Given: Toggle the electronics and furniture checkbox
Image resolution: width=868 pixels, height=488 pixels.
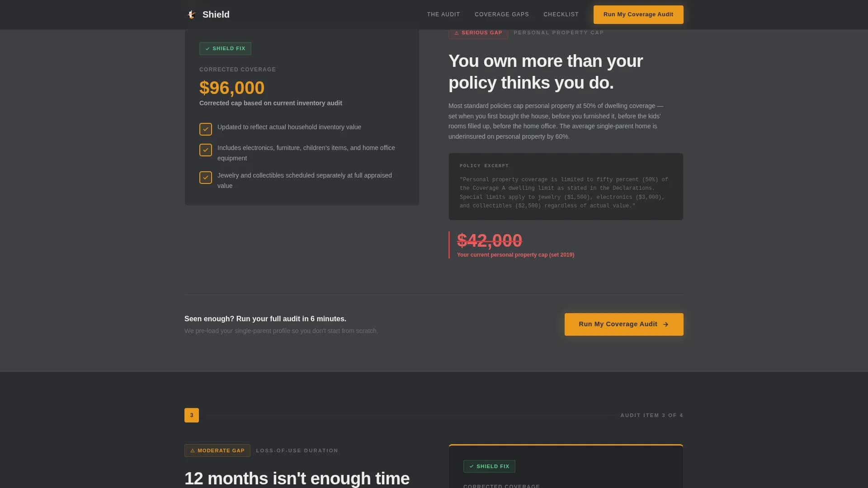Looking at the screenshot, I should (206, 150).
